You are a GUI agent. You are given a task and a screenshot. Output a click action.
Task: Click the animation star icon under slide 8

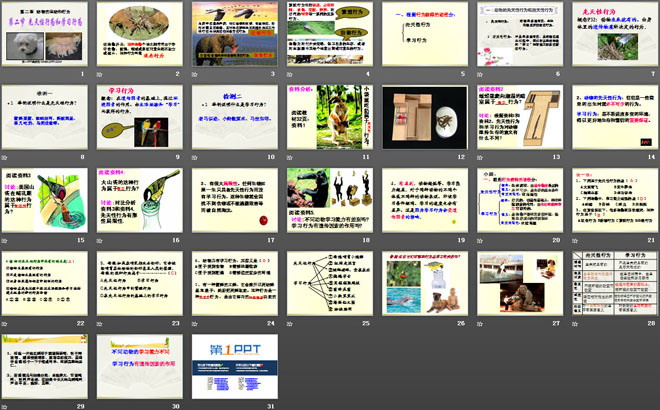5,157
